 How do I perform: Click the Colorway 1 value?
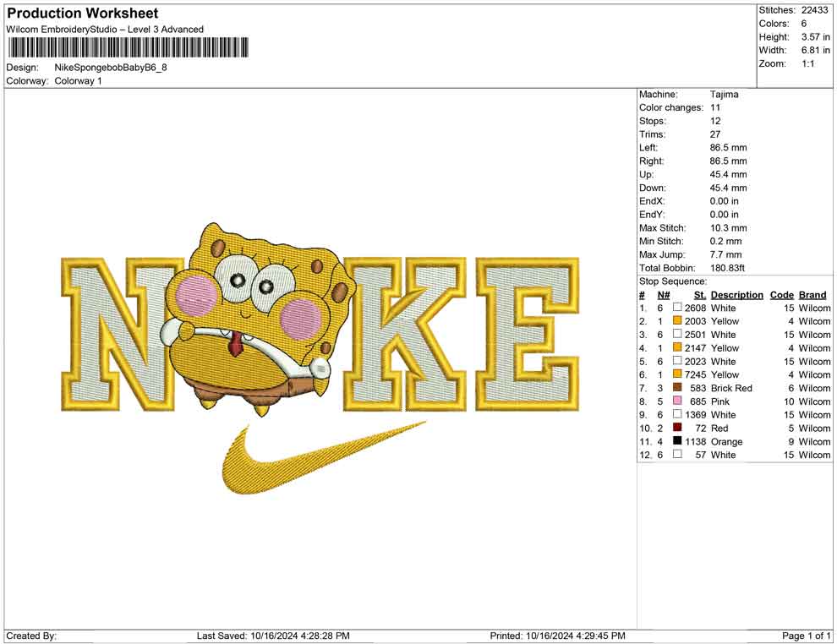[78, 81]
